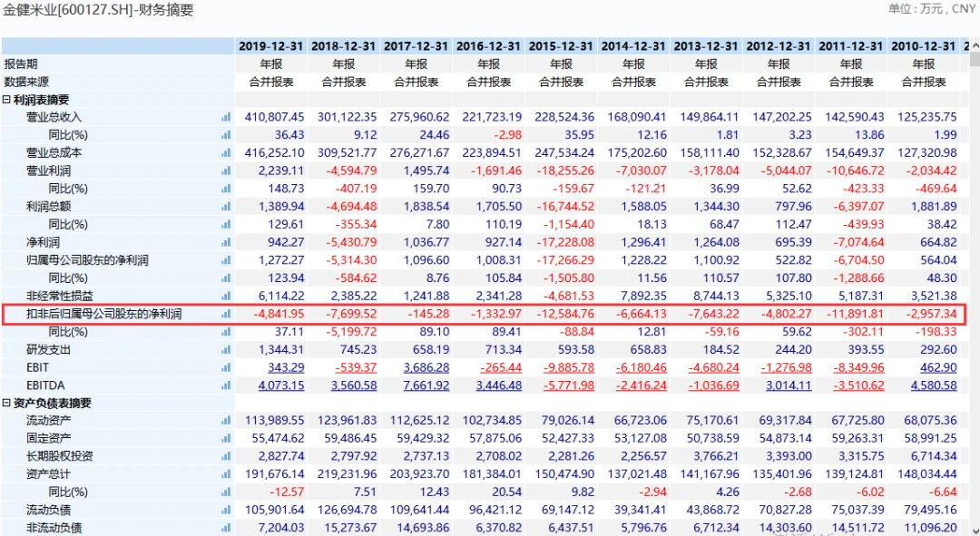
Task: Click the 数据来源 row label
Action: coord(26,82)
